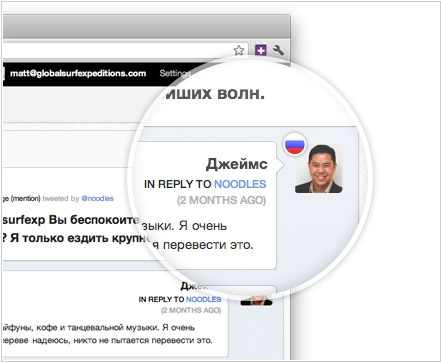
Task: Click the text 'перевести это.' in magnifier
Action: (208, 245)
